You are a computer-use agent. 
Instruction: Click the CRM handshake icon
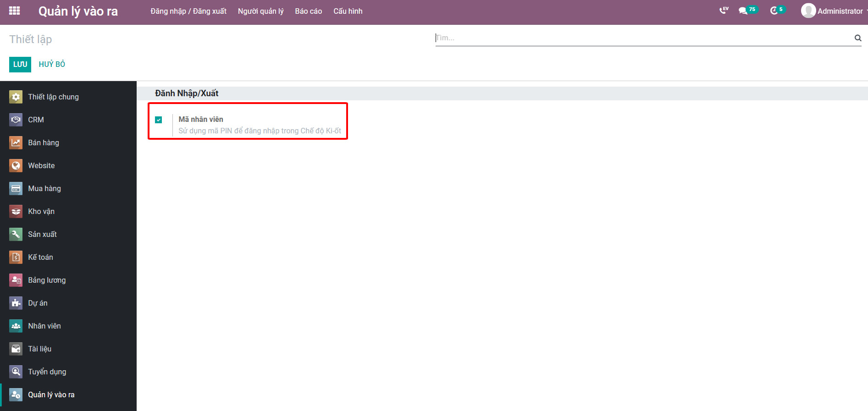coord(16,120)
